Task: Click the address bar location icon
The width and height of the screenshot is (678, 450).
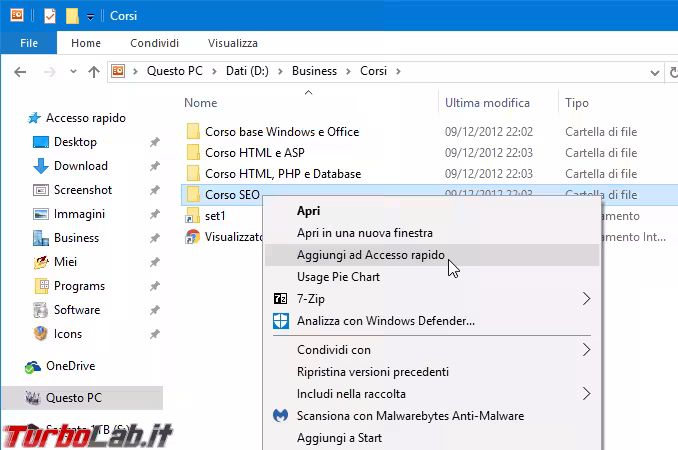Action: (x=118, y=71)
